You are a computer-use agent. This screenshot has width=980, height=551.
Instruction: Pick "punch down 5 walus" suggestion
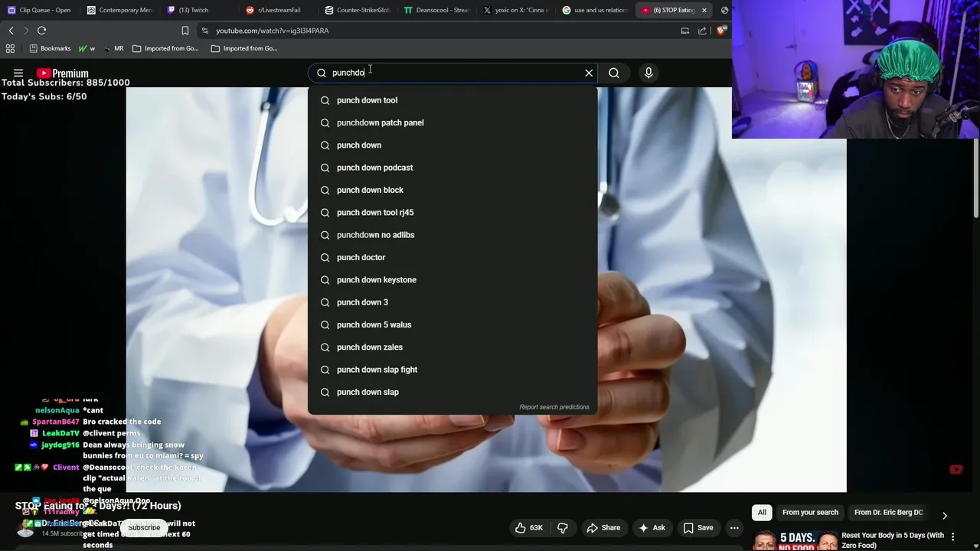click(452, 324)
